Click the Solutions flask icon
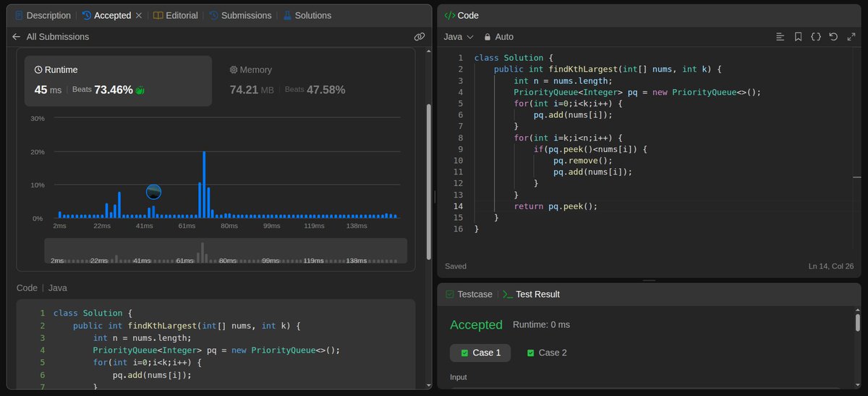The image size is (868, 396). coord(287,15)
